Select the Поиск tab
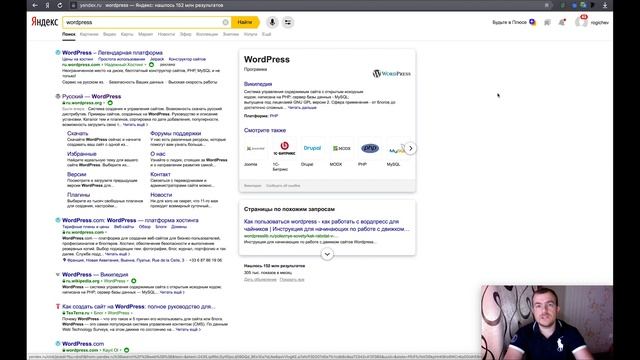The height and width of the screenshot is (360, 640). 69,34
